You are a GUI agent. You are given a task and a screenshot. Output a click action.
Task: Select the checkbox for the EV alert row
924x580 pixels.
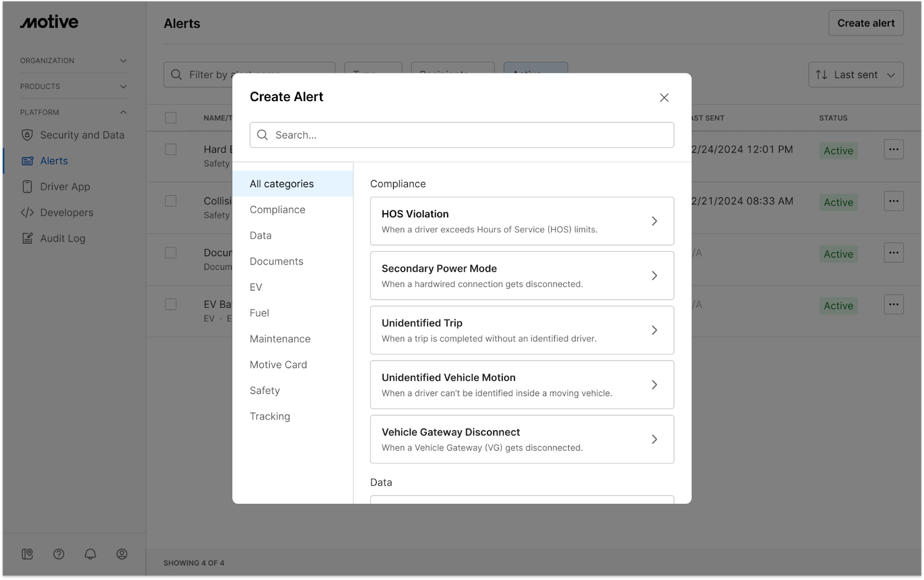click(x=171, y=304)
